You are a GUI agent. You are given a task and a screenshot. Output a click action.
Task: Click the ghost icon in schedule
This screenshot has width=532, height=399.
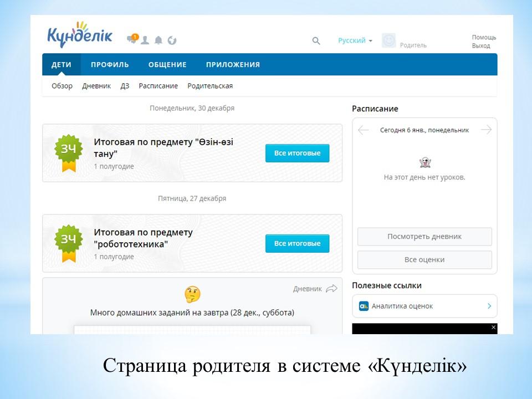click(425, 162)
